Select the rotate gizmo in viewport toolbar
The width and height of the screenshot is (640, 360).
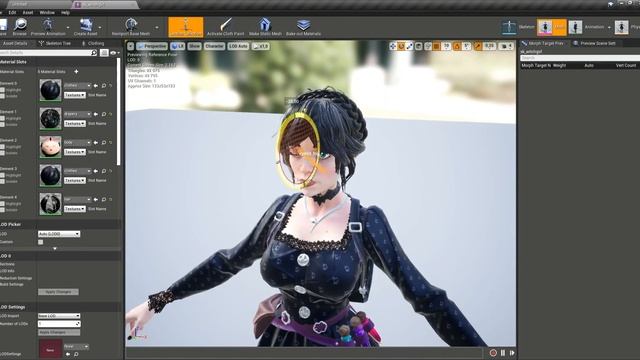pos(401,46)
